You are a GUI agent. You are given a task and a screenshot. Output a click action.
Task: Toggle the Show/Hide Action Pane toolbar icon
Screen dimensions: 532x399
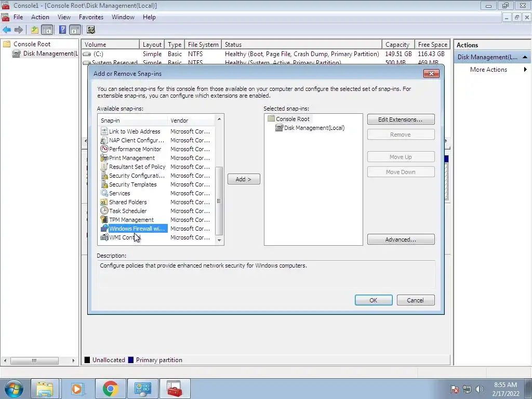(75, 30)
